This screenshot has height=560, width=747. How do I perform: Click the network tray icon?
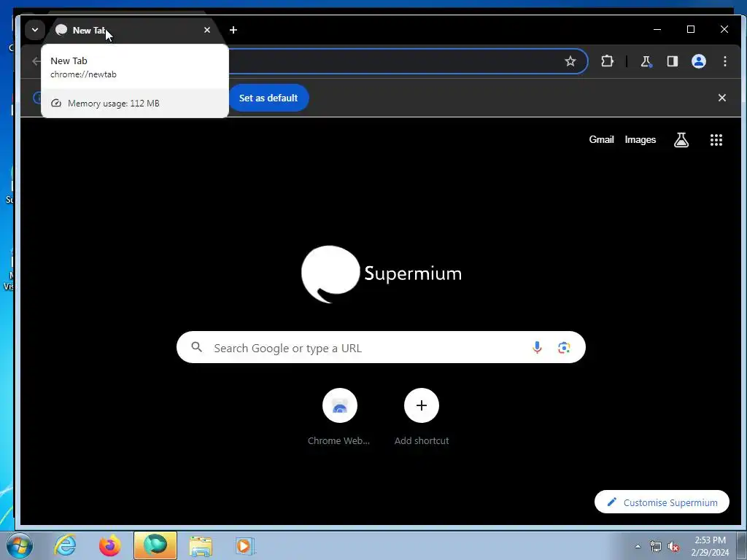tap(656, 547)
